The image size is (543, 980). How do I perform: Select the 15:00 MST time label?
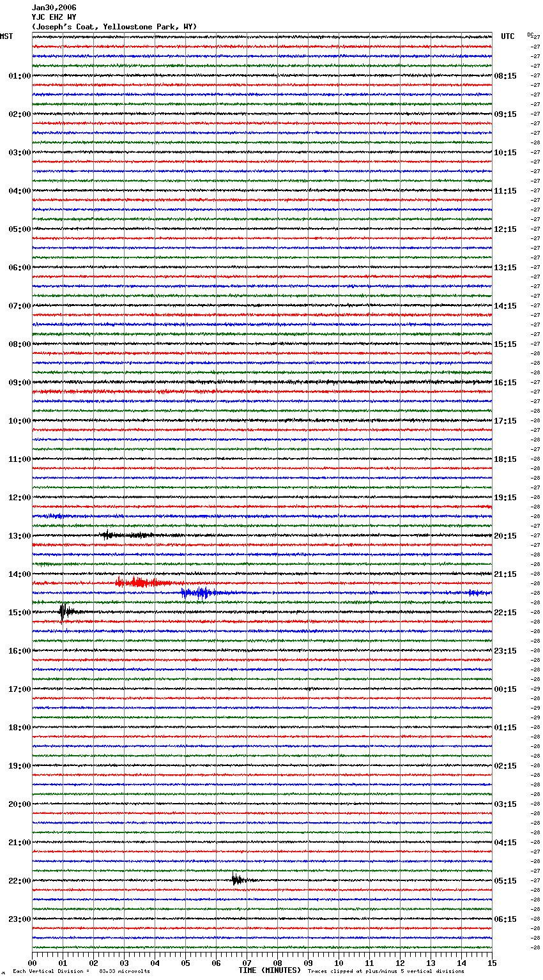pos(20,613)
